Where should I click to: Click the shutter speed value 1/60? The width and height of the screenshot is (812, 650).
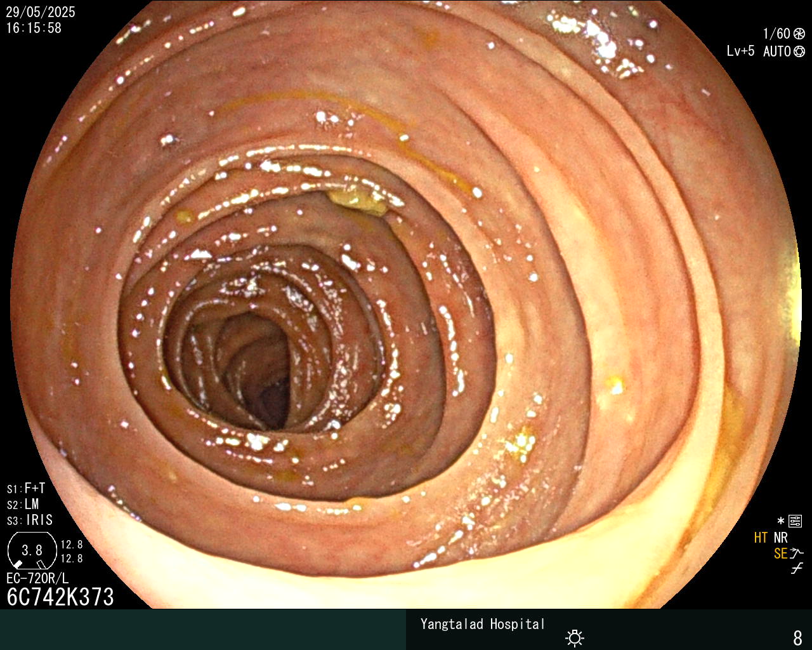(x=776, y=34)
